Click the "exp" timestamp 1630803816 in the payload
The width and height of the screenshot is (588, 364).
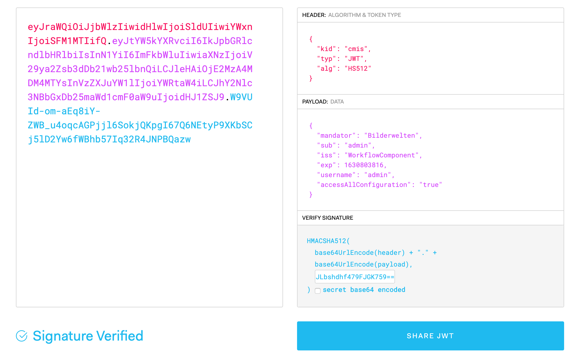click(365, 165)
